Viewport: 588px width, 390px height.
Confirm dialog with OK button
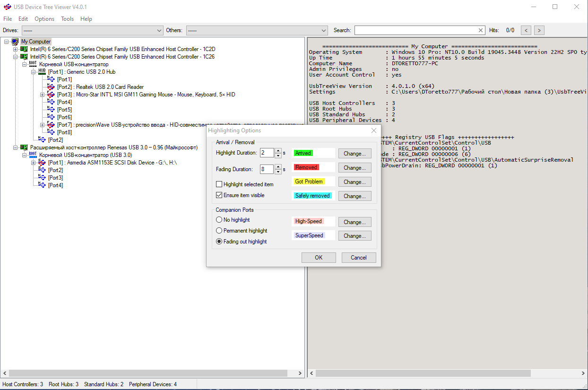coord(319,258)
